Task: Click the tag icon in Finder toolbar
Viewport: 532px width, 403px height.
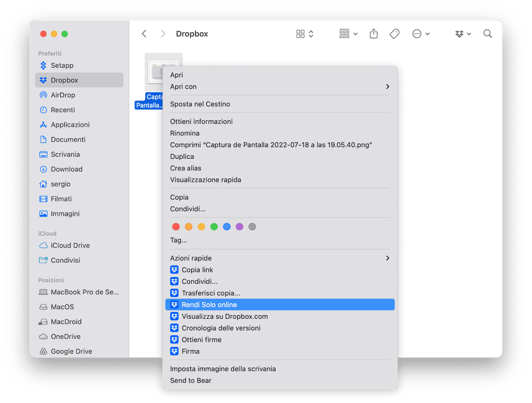Action: (x=394, y=34)
